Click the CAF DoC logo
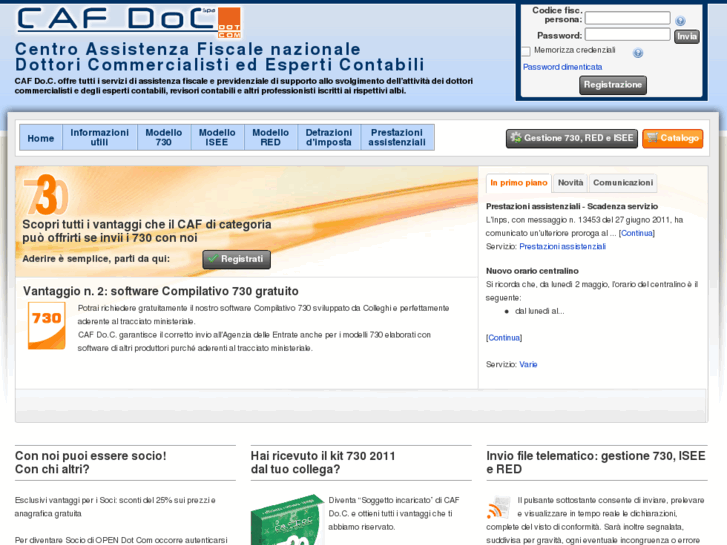 (129, 22)
